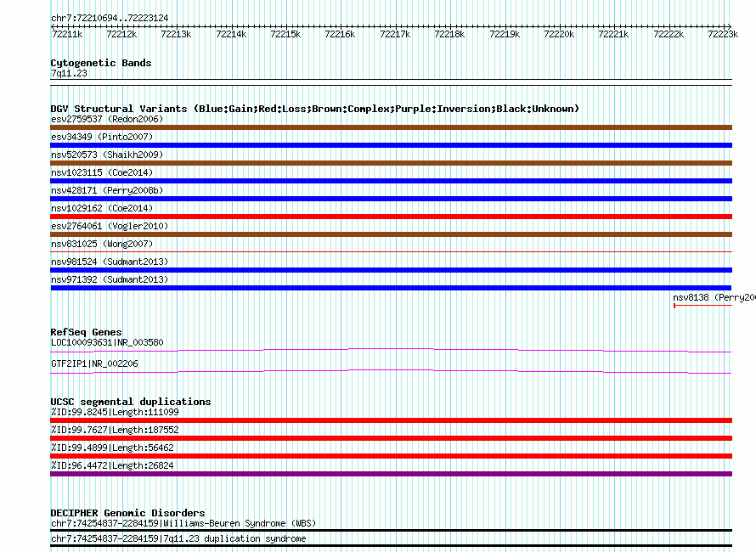
Task: Select the brown bar under esv2764061
Action: pos(391,234)
